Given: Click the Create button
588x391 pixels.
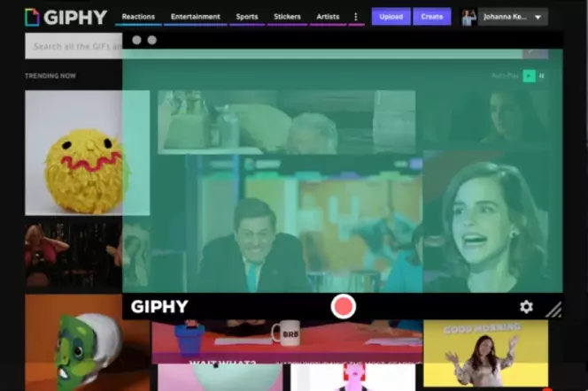Looking at the screenshot, I should click(x=431, y=17).
